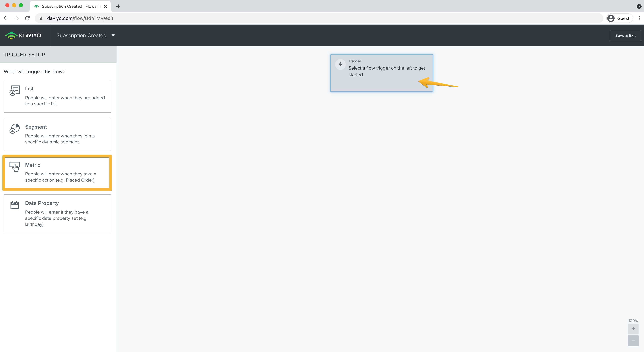Open the Subscription Created flow name dropdown
This screenshot has width=644, height=352.
(x=86, y=35)
